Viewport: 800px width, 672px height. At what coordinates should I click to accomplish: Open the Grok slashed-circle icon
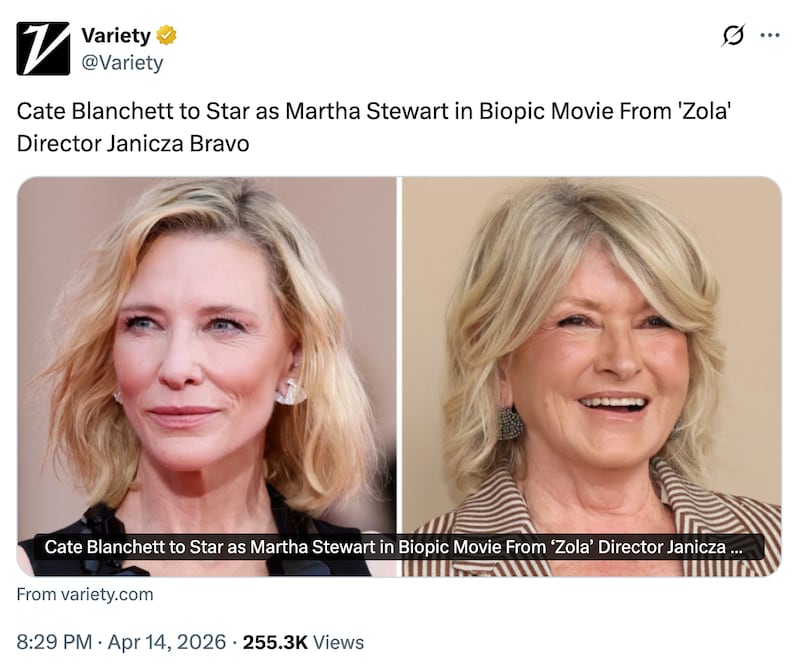(x=733, y=35)
